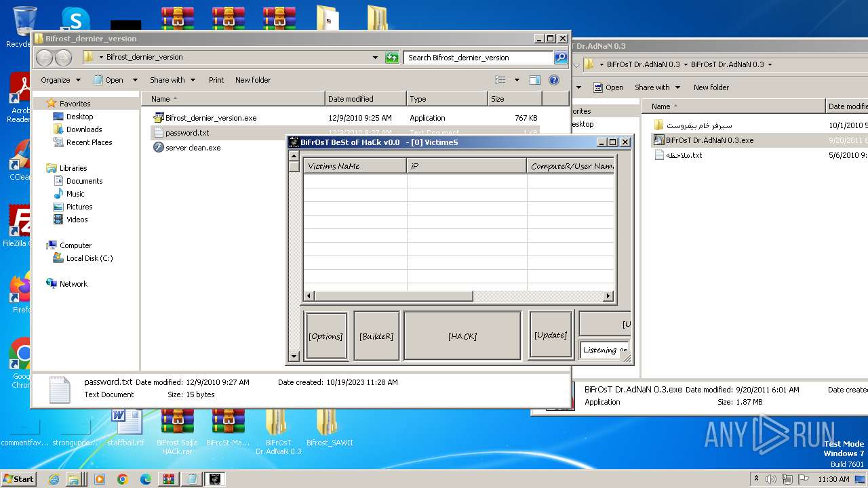Expand Share with in Dr.AdNaN window

click(657, 87)
